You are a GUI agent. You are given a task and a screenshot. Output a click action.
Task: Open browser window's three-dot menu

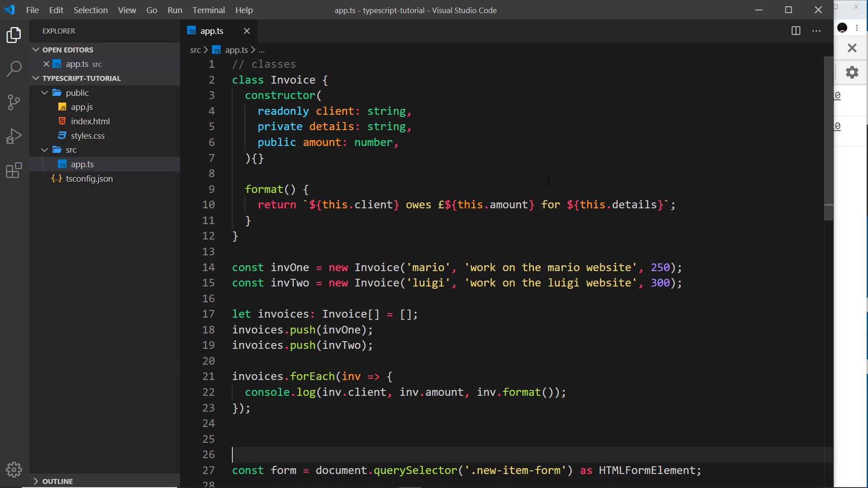[857, 28]
